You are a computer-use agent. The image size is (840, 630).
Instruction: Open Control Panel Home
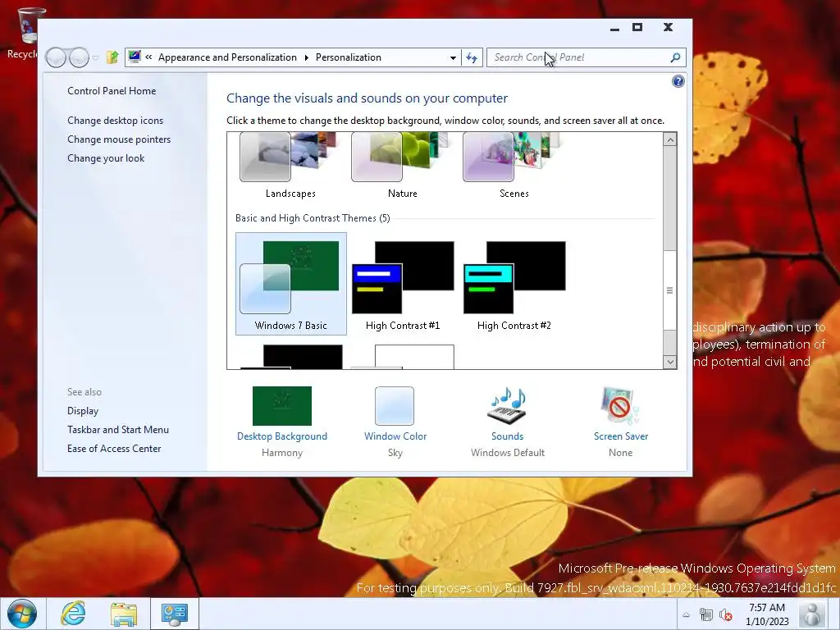point(112,91)
